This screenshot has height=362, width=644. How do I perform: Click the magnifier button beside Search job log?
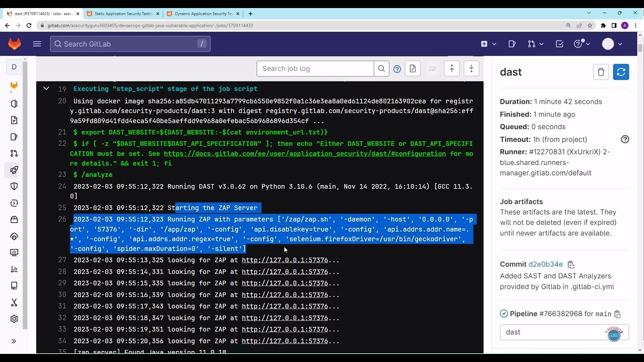pyautogui.click(x=381, y=69)
